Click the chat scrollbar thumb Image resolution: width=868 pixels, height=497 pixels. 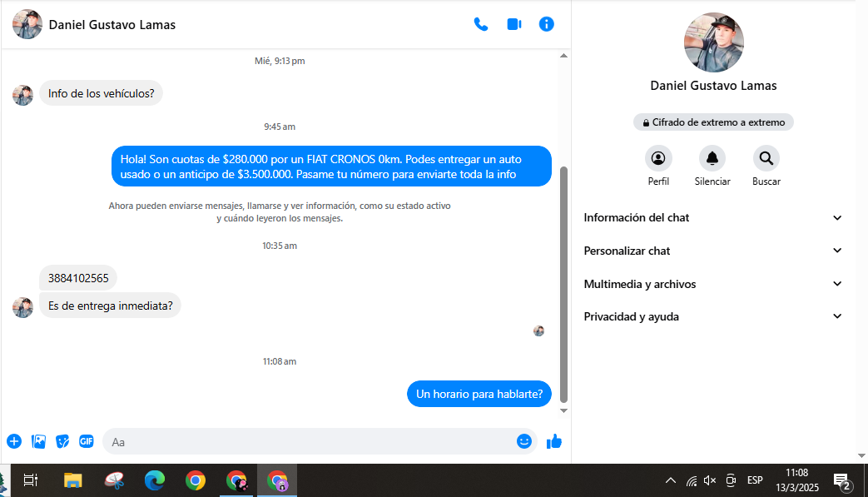[x=563, y=285]
